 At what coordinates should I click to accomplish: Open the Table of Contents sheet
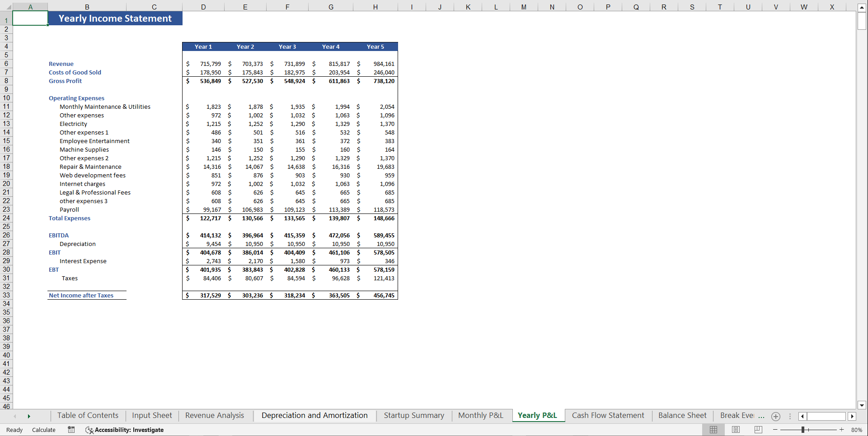coord(88,415)
